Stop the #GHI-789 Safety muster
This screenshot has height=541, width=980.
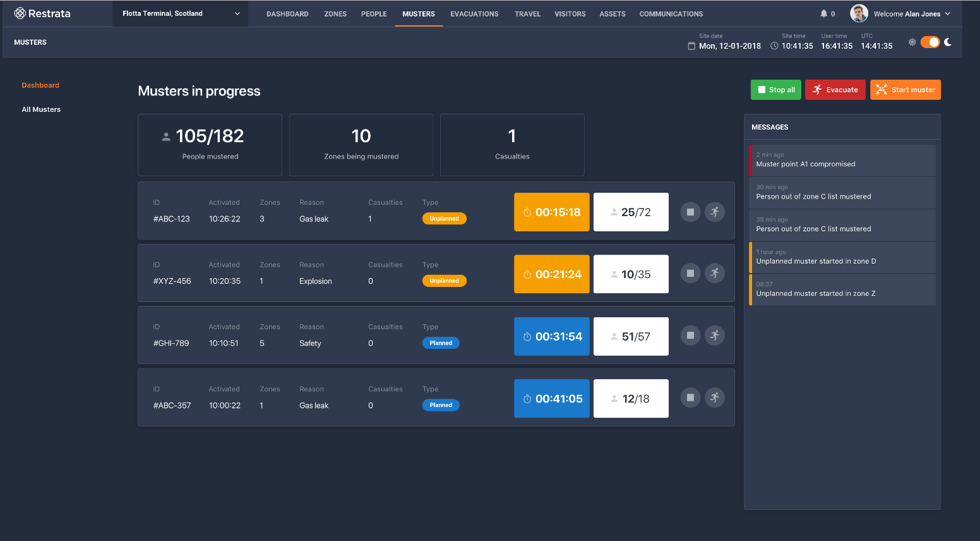690,336
